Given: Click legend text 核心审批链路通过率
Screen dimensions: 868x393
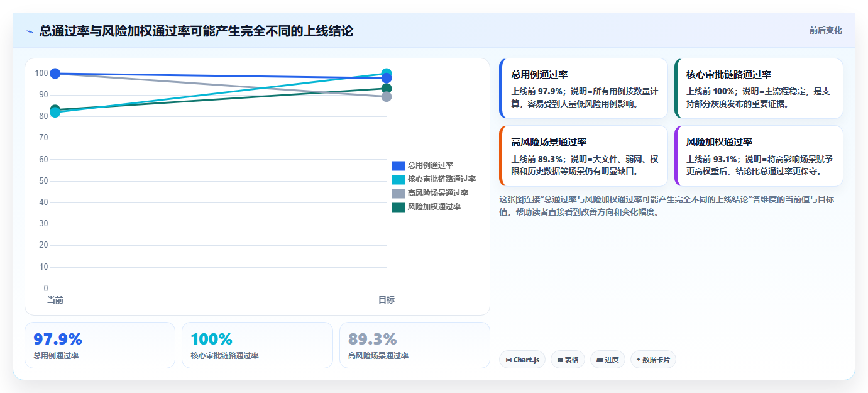Looking at the screenshot, I should 442,179.
